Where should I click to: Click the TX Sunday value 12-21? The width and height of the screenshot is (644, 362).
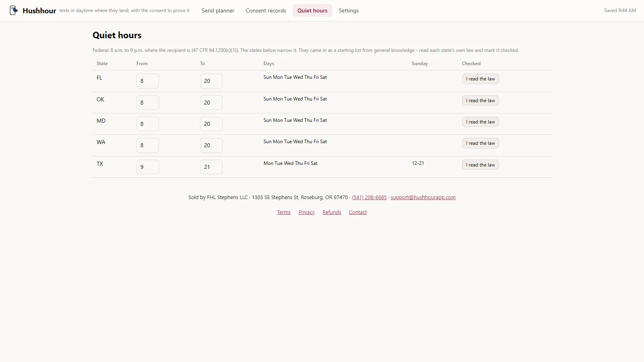point(418,163)
